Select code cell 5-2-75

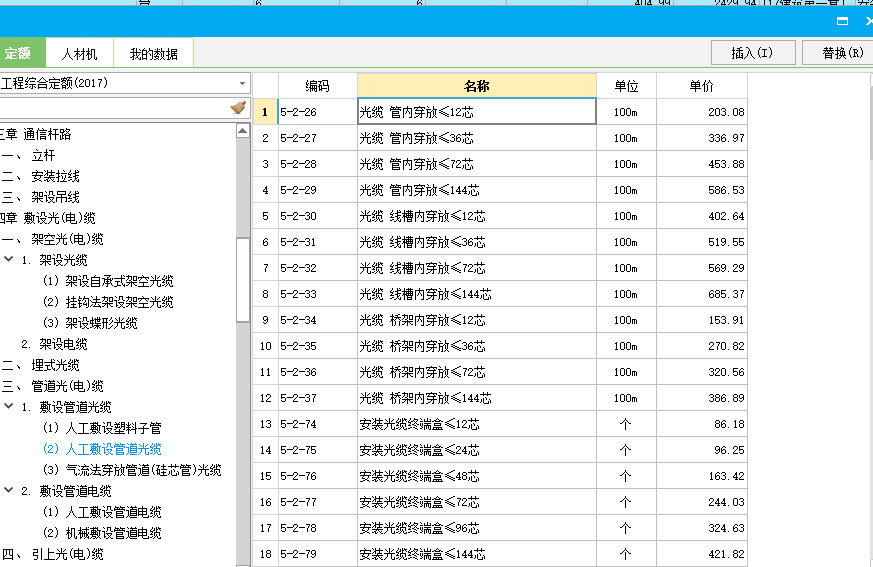(317, 449)
